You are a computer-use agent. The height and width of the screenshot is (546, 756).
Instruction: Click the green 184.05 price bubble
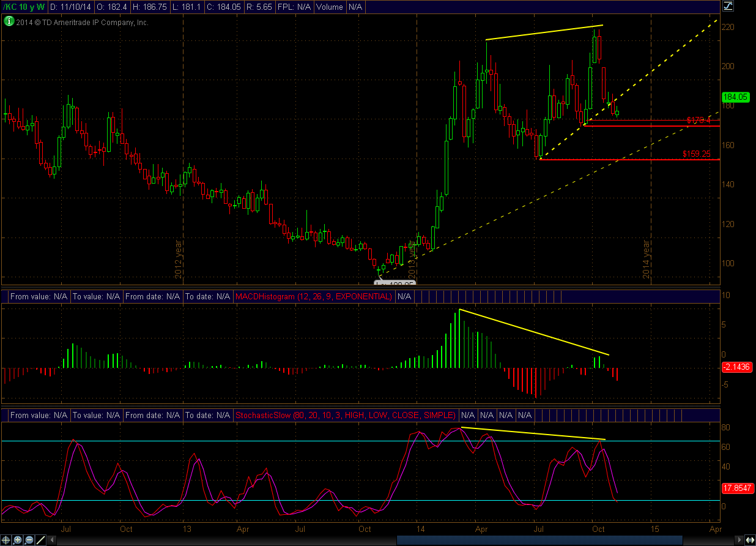pyautogui.click(x=735, y=97)
